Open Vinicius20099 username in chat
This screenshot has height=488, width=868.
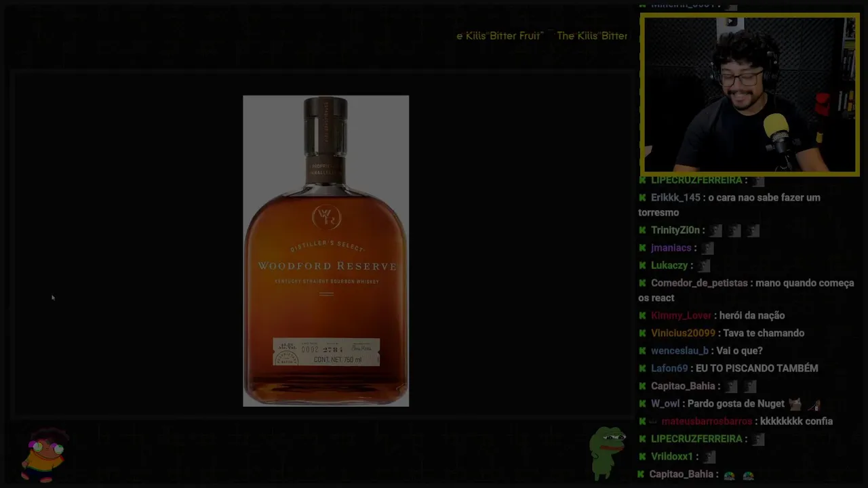click(x=683, y=333)
